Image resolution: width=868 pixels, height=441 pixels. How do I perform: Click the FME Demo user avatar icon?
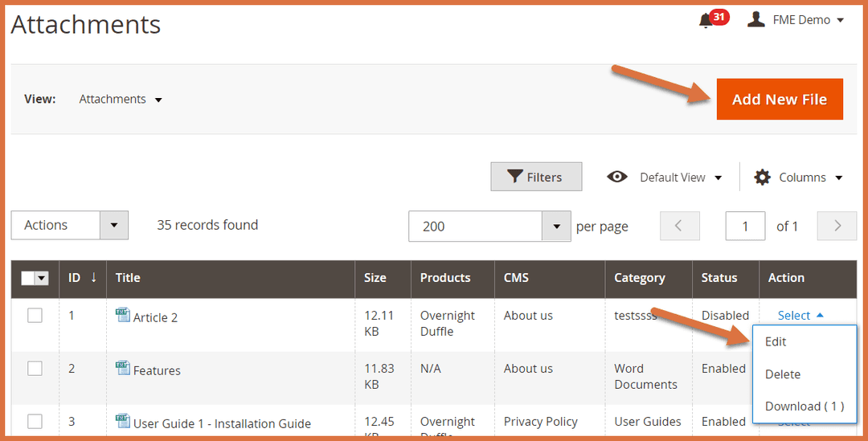755,19
